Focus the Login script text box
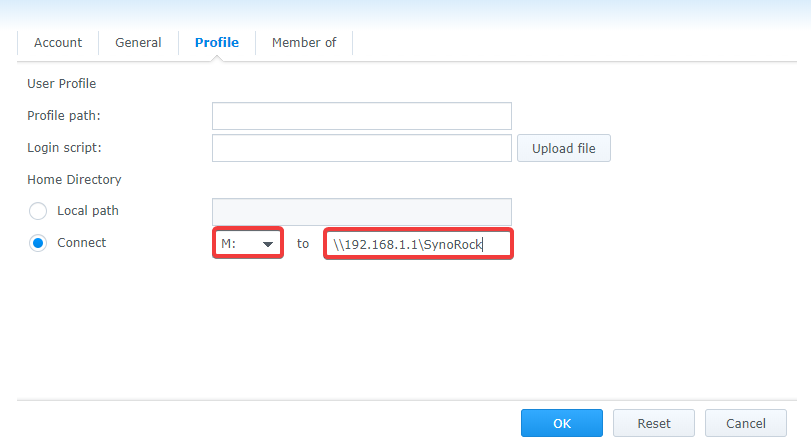The width and height of the screenshot is (811, 443). click(362, 148)
